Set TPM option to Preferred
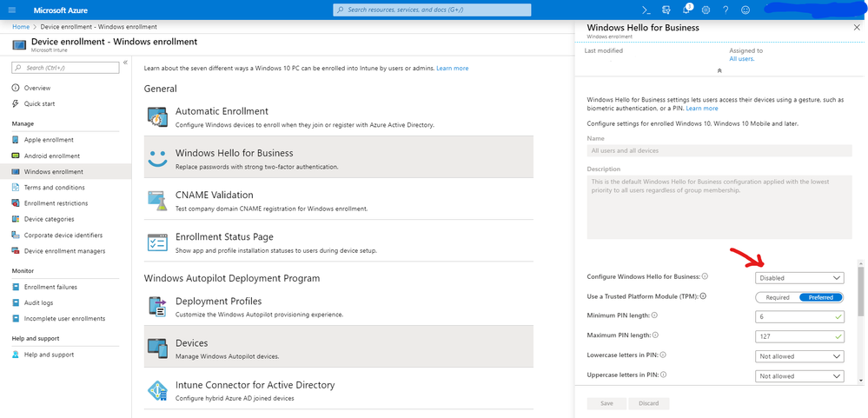Viewport: 868px width, 418px height. point(820,297)
